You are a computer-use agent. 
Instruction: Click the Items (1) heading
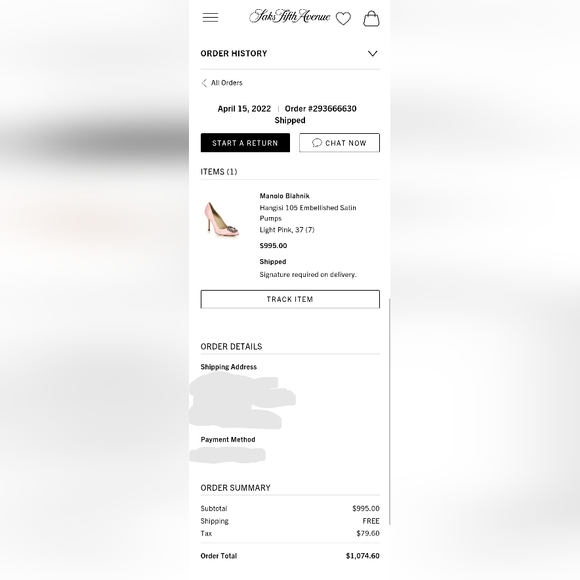(219, 172)
